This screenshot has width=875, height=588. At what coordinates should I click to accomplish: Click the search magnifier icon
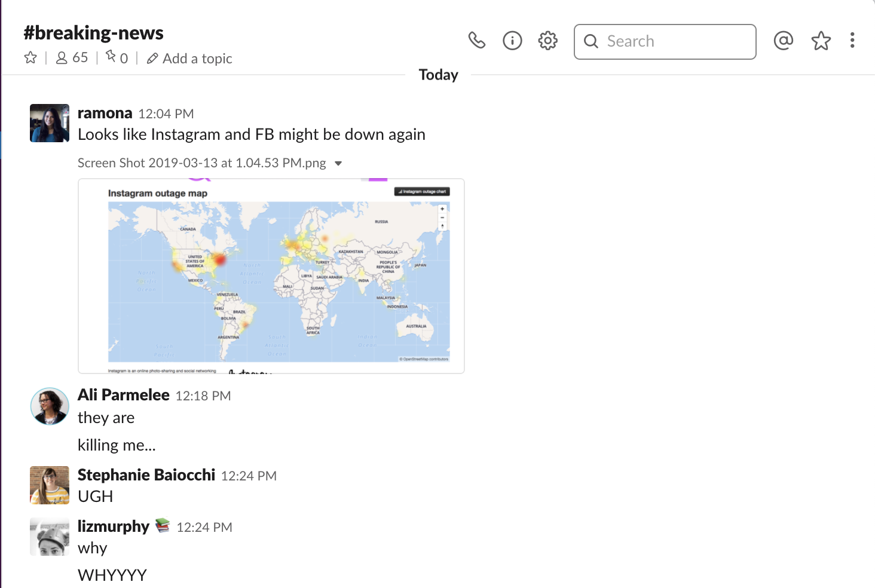(591, 41)
